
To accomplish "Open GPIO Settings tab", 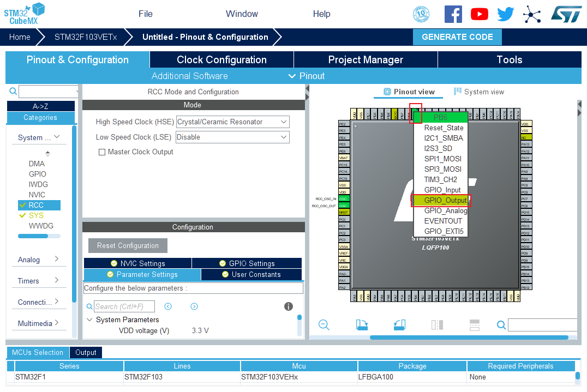I will pyautogui.click(x=247, y=263).
